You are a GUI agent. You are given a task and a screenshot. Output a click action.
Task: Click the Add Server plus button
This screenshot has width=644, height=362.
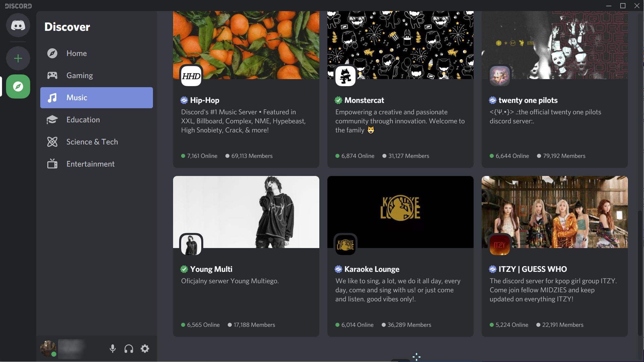click(18, 58)
